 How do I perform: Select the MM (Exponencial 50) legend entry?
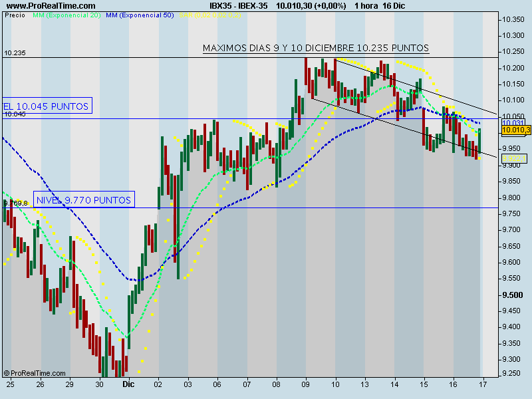(x=140, y=15)
